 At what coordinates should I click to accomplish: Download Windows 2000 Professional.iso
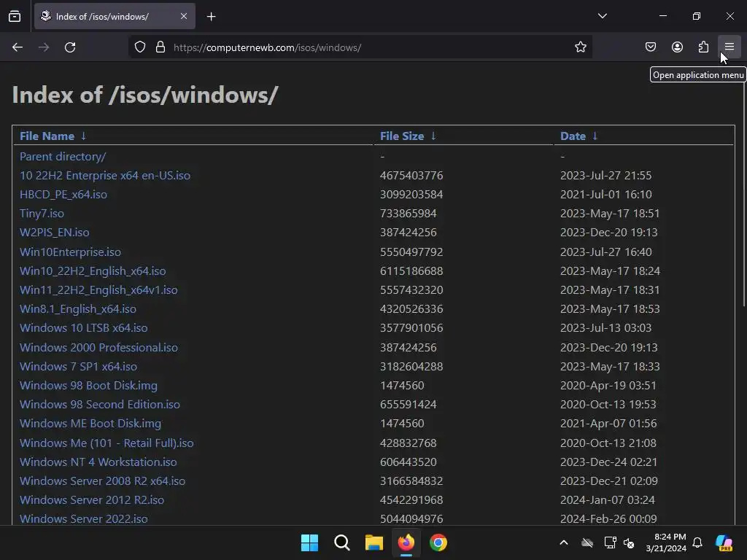(x=98, y=347)
